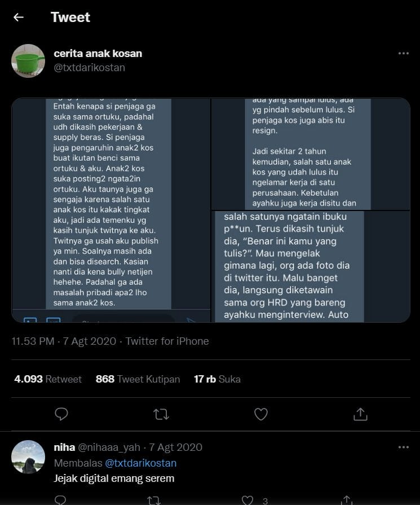420x505 pixels.
Task: Retweet the cerita anak kosan tweet
Action: [161, 414]
